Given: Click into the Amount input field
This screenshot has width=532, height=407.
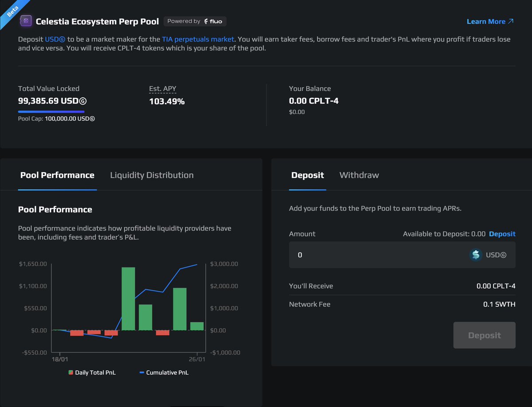Looking at the screenshot, I should coord(402,255).
